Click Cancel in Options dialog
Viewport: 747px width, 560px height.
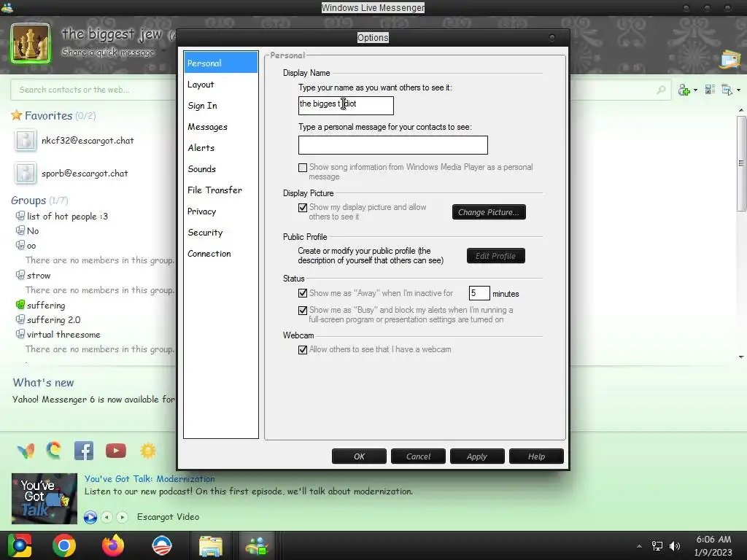point(418,456)
